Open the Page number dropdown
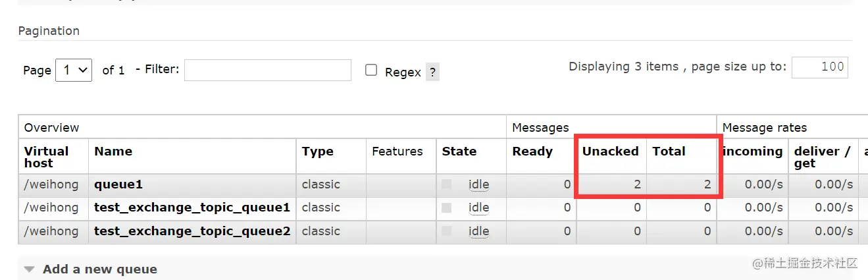The image size is (868, 280). (74, 70)
